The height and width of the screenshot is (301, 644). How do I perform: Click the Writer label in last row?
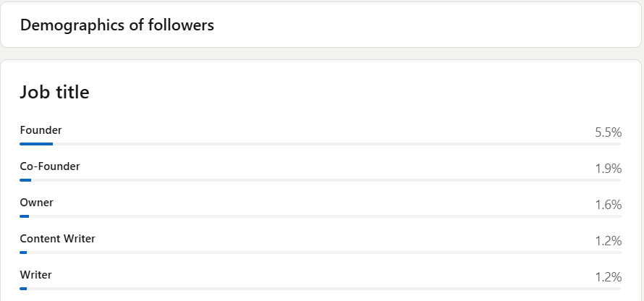coord(35,275)
